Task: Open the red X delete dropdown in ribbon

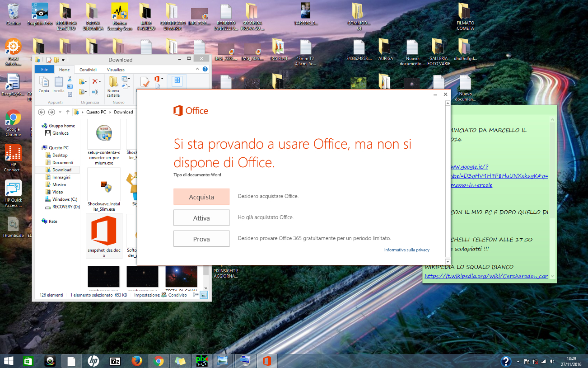Action: (x=100, y=81)
